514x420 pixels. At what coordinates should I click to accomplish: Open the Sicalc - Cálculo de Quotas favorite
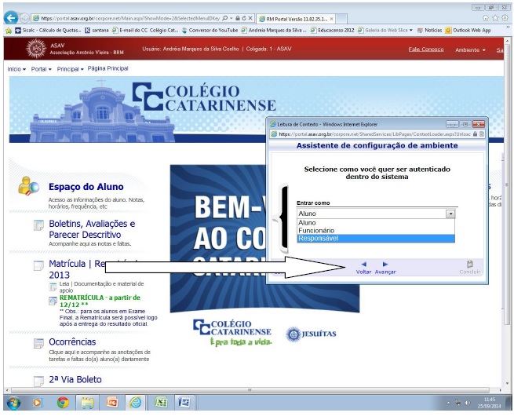pos(48,30)
